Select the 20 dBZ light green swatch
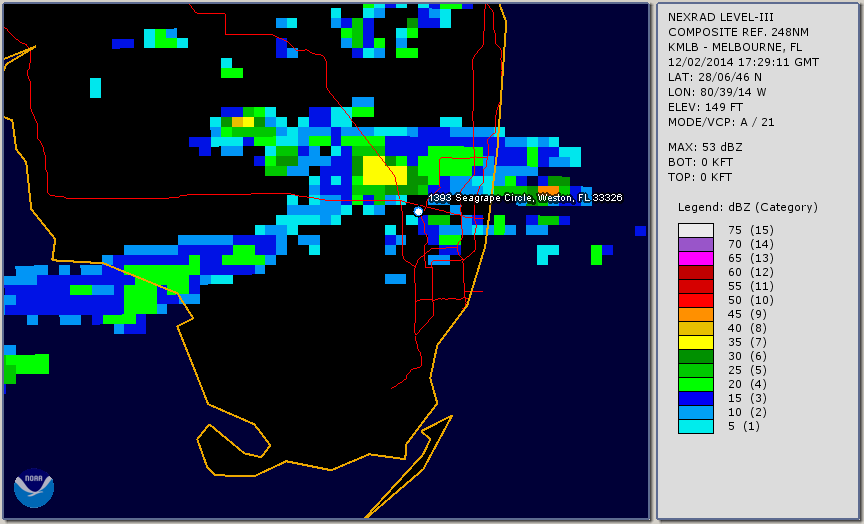Screen dimensions: 864x524 [696, 384]
